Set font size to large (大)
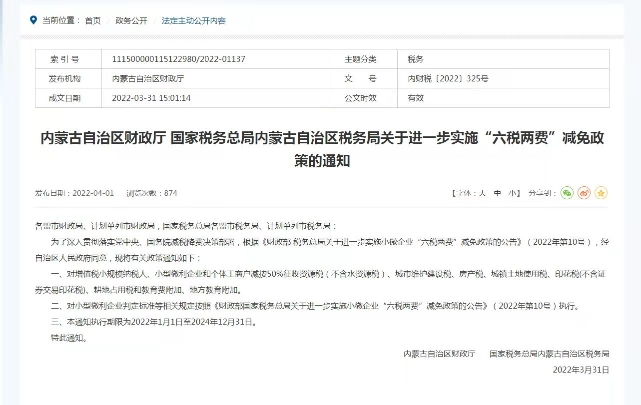Image resolution: width=641 pixels, height=405 pixels. pos(483,192)
